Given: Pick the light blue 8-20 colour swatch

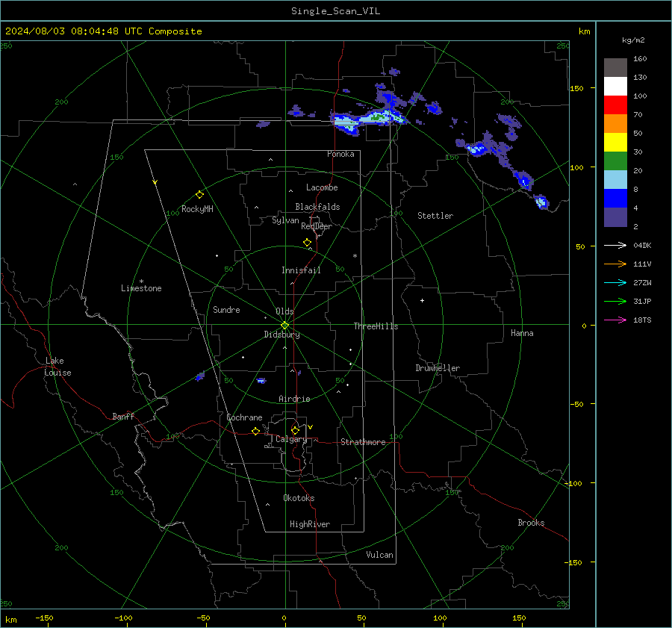Looking at the screenshot, I should pyautogui.click(x=615, y=180).
